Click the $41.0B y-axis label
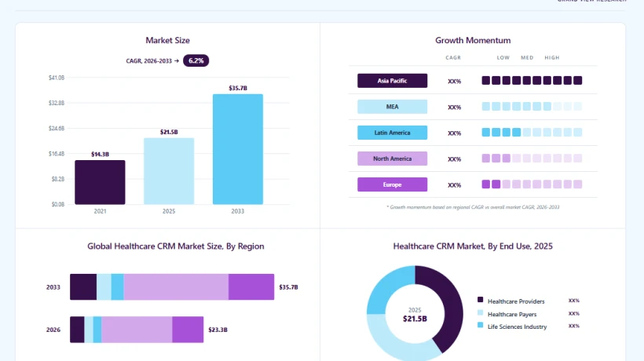644x361 pixels. (57, 78)
